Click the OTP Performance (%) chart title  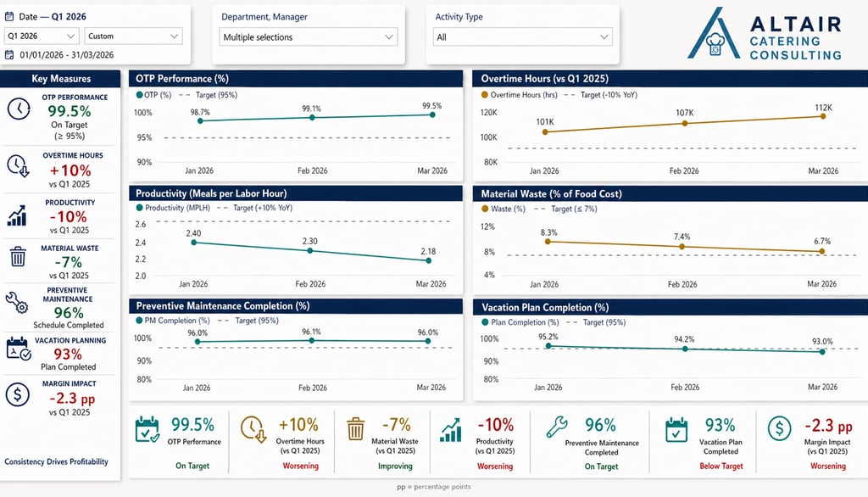(x=182, y=79)
